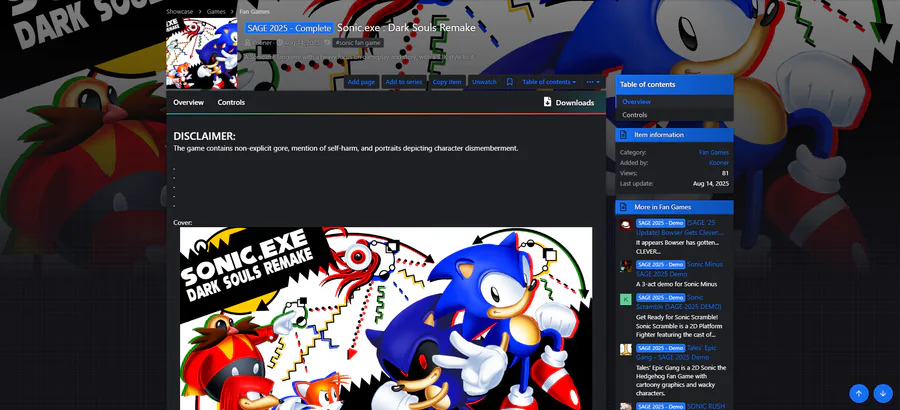Open Tales' Epic Gang - SAGE 2025 Demo link
This screenshot has width=900, height=410.
click(x=676, y=353)
